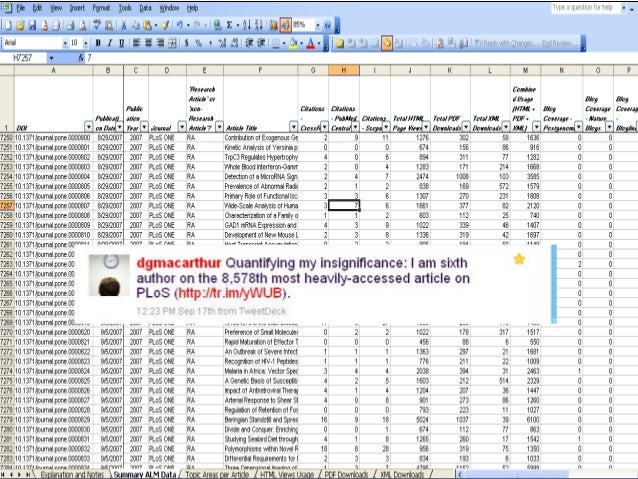Toggle Italic formatting
The height and width of the screenshot is (479, 638).
pyautogui.click(x=109, y=43)
